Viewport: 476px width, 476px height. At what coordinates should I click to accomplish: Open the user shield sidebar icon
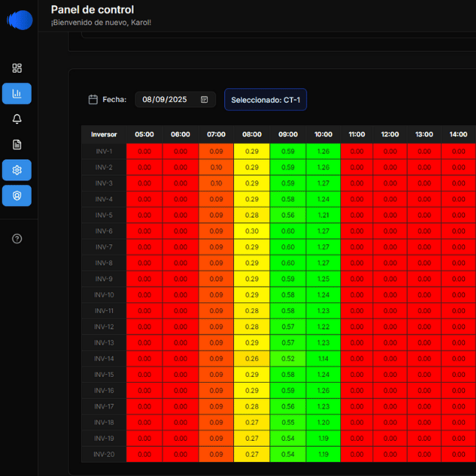17,196
